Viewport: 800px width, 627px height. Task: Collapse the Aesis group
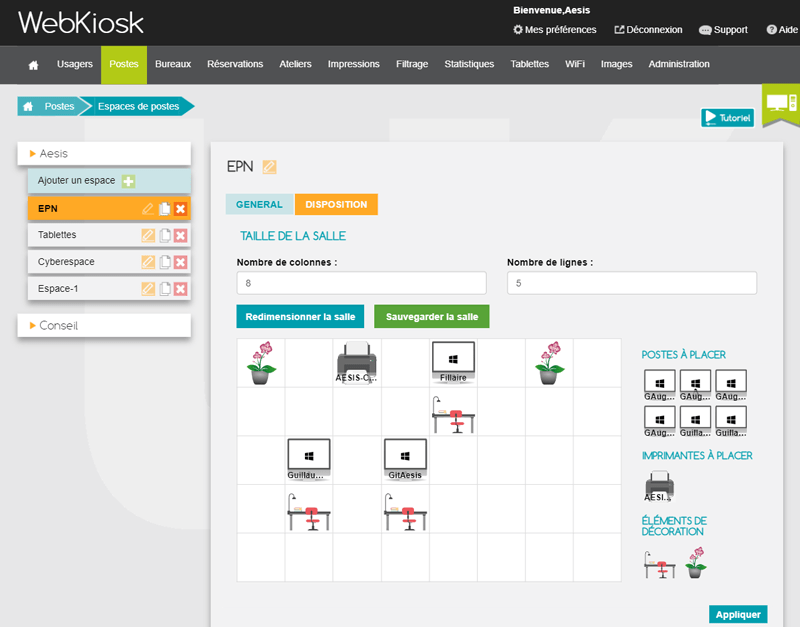[x=104, y=154]
